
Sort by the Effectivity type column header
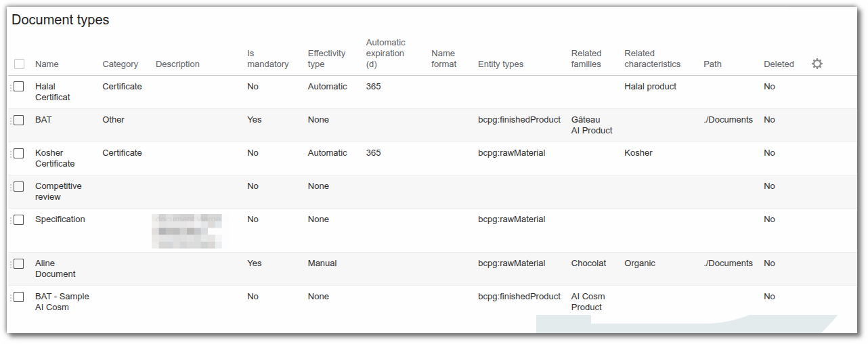coord(326,59)
